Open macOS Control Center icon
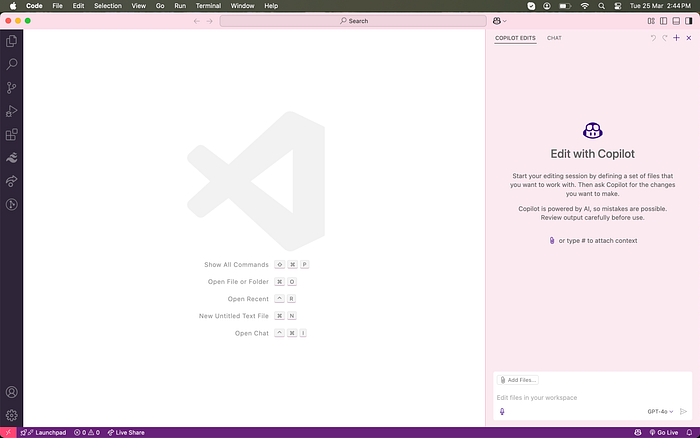This screenshot has height=438, width=700. (618, 6)
